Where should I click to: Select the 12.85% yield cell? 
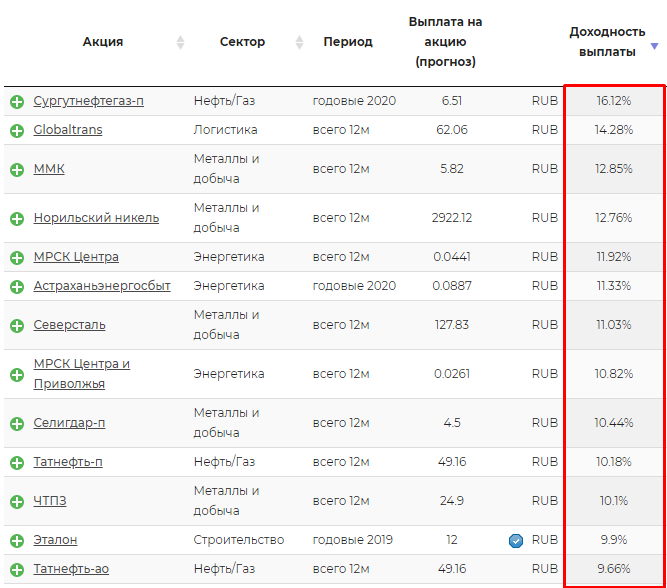[x=614, y=169]
